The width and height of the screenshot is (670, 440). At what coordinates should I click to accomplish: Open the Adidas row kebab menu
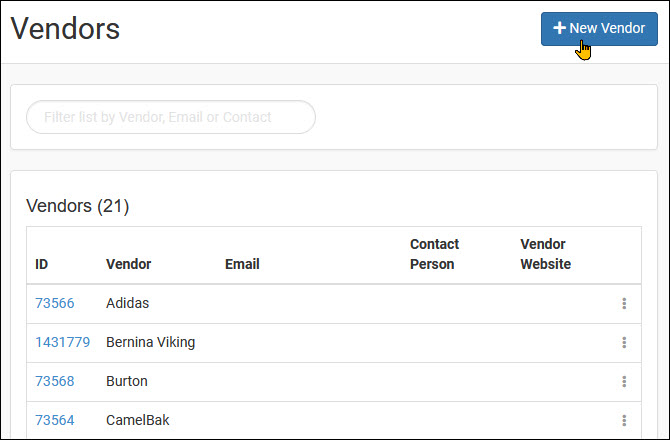[x=624, y=303]
